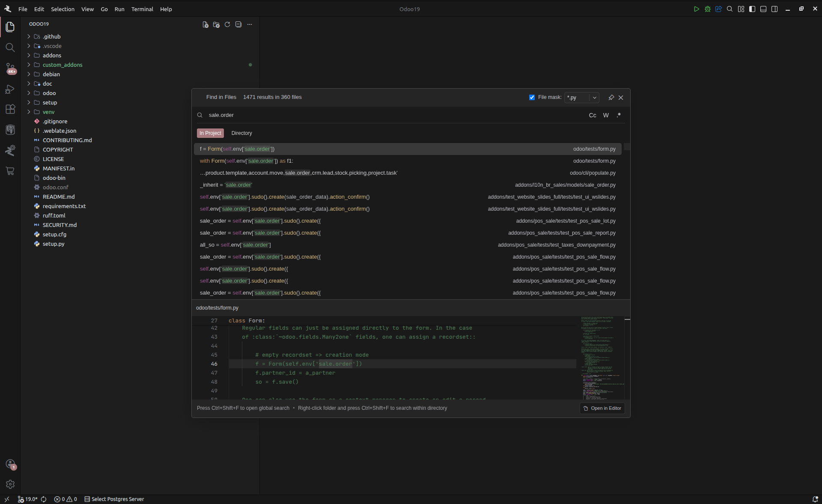The image size is (822, 504).
Task: Open the Explorer view in the activity bar
Action: [10, 27]
